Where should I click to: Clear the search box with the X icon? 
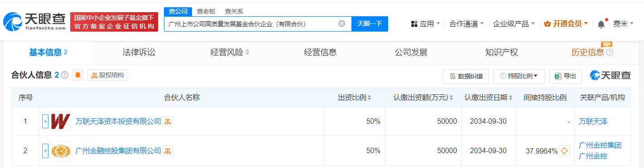tap(342, 23)
